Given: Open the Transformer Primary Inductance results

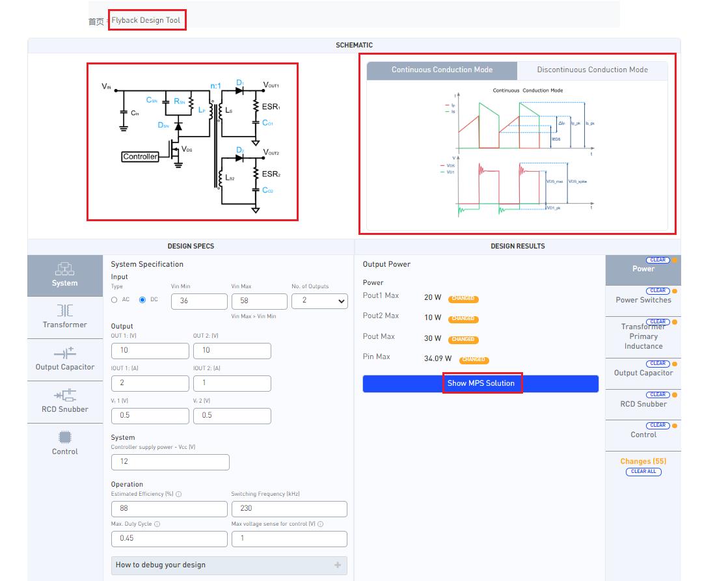Looking at the screenshot, I should point(643,337).
